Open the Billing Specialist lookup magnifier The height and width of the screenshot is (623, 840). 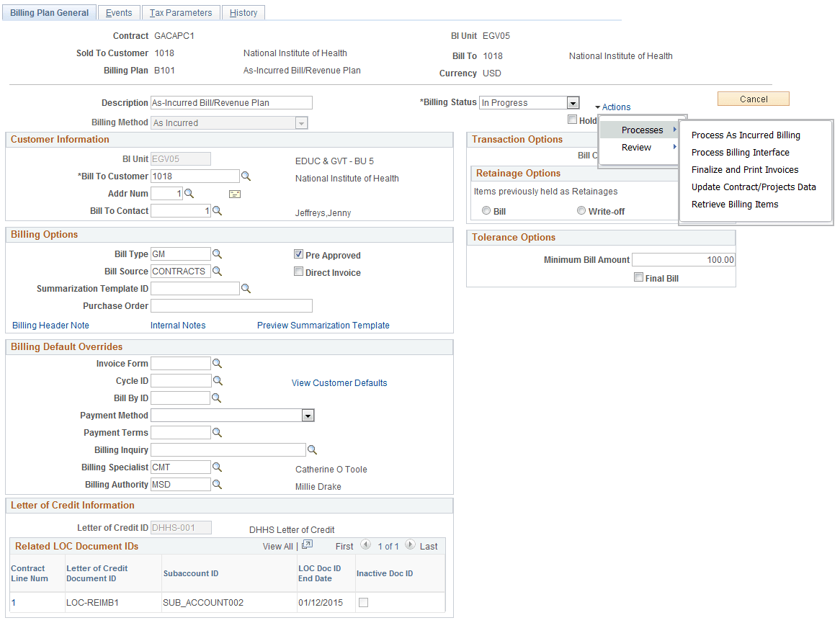click(217, 467)
